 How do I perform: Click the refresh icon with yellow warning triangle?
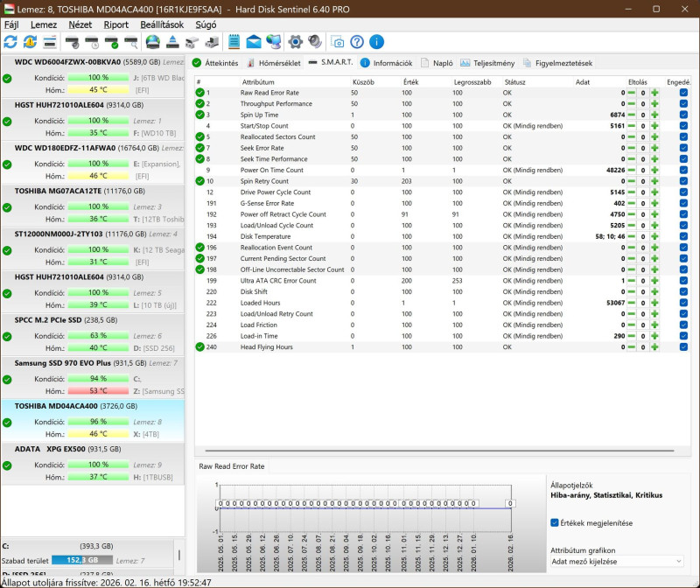click(x=30, y=42)
